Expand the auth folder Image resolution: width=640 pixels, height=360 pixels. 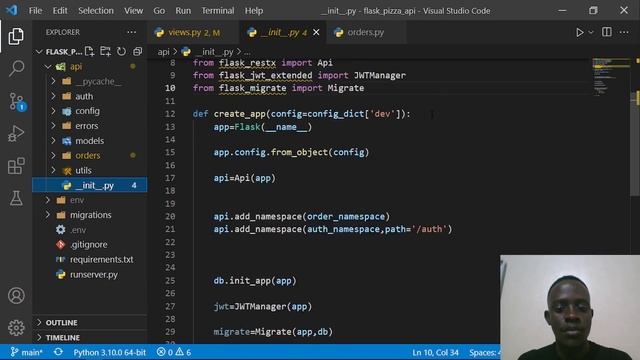53,96
